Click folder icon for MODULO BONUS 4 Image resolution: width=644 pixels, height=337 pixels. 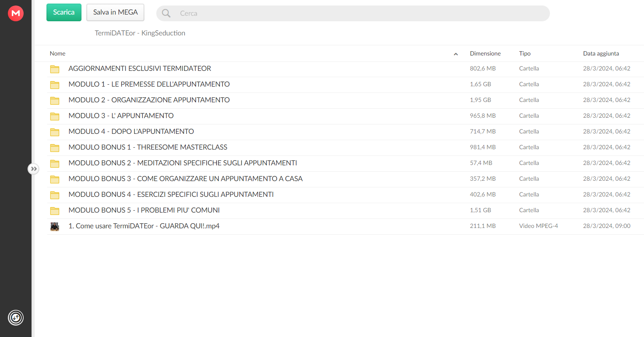click(x=55, y=195)
